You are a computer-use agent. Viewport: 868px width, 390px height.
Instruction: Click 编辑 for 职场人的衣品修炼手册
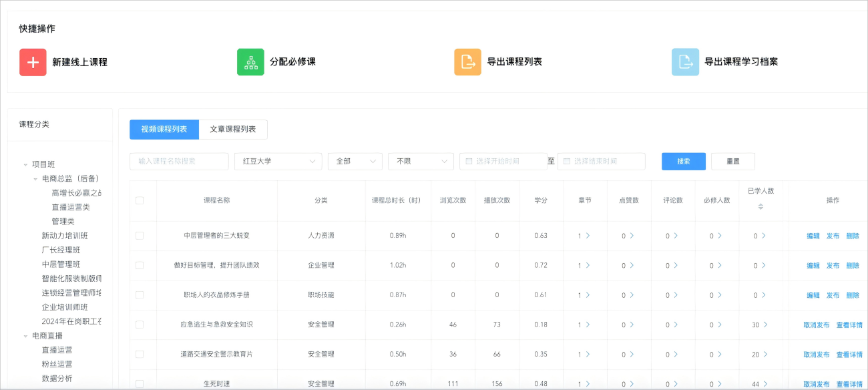813,295
